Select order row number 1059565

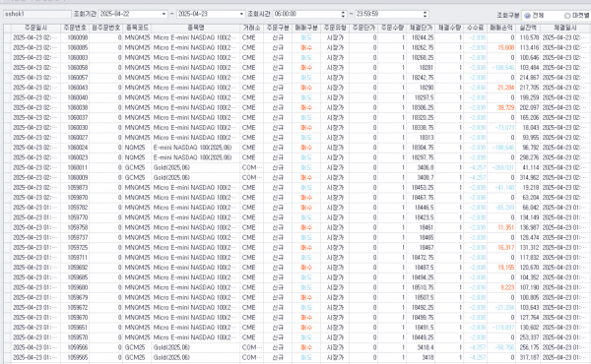pyautogui.click(x=297, y=357)
